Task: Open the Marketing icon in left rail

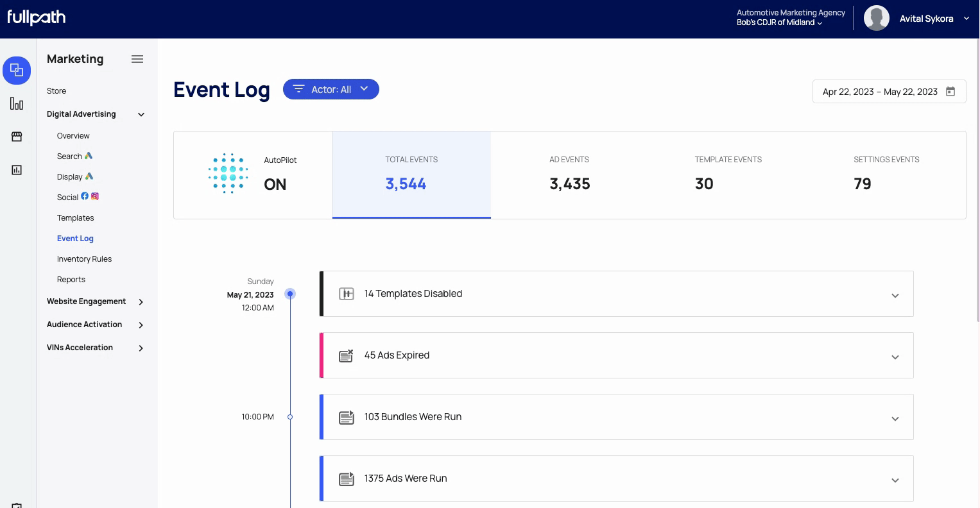Action: pos(17,71)
